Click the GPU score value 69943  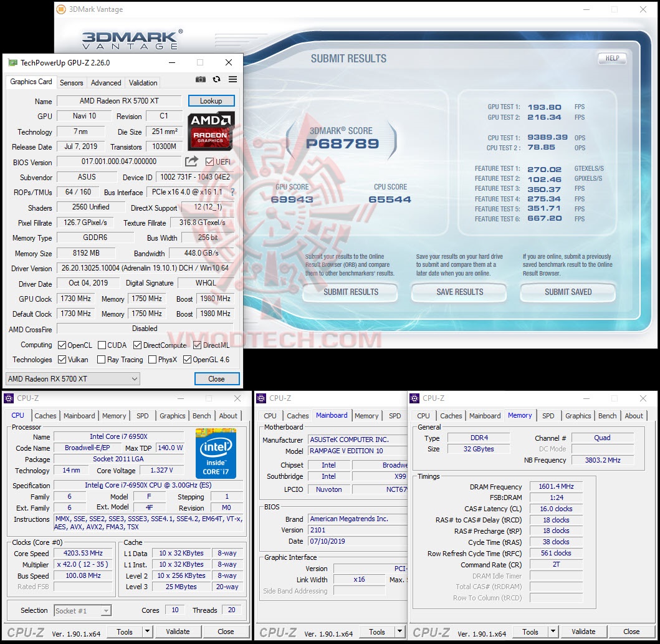click(292, 199)
